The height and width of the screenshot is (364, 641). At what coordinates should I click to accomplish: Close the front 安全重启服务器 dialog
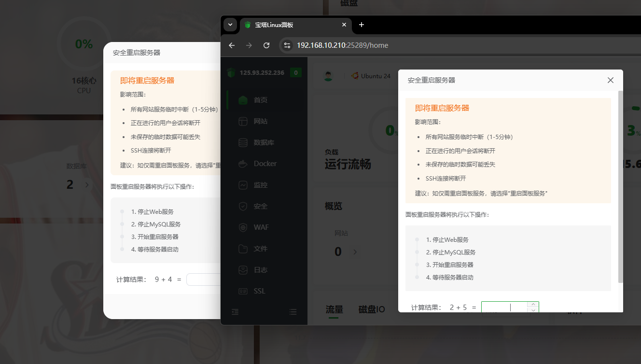point(611,80)
